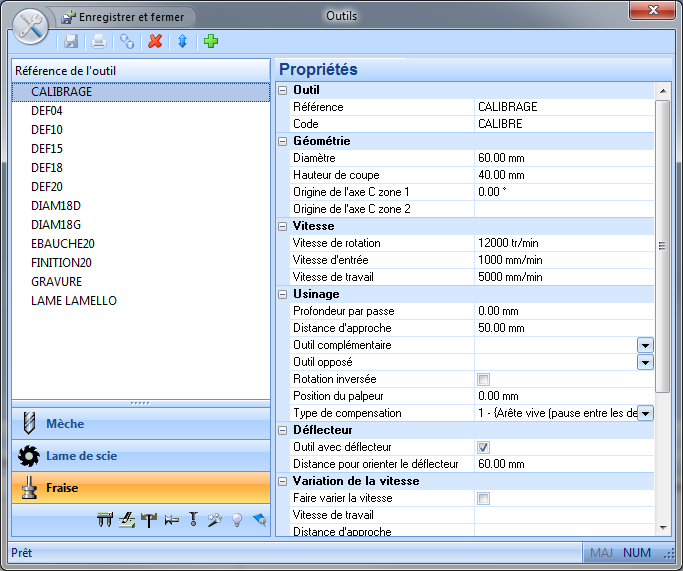Image resolution: width=683 pixels, height=571 pixels.
Task: Switch to the Lame de scie category
Action: 140,456
